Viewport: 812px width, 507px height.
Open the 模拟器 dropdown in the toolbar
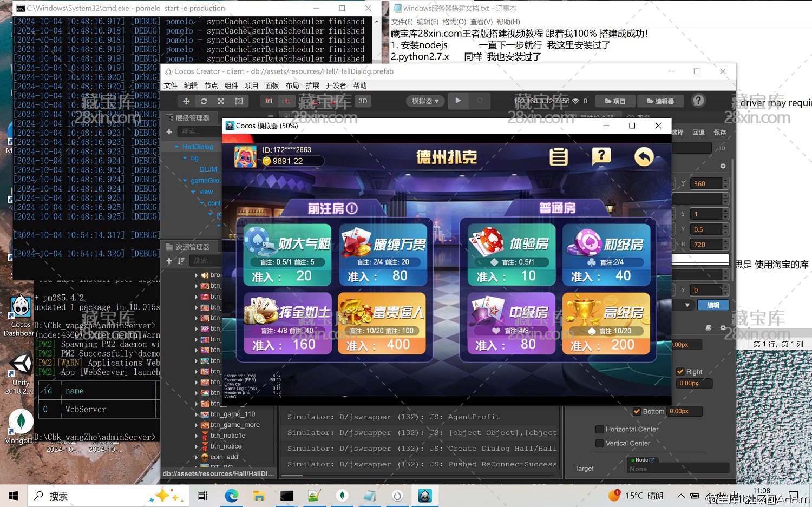pyautogui.click(x=425, y=101)
